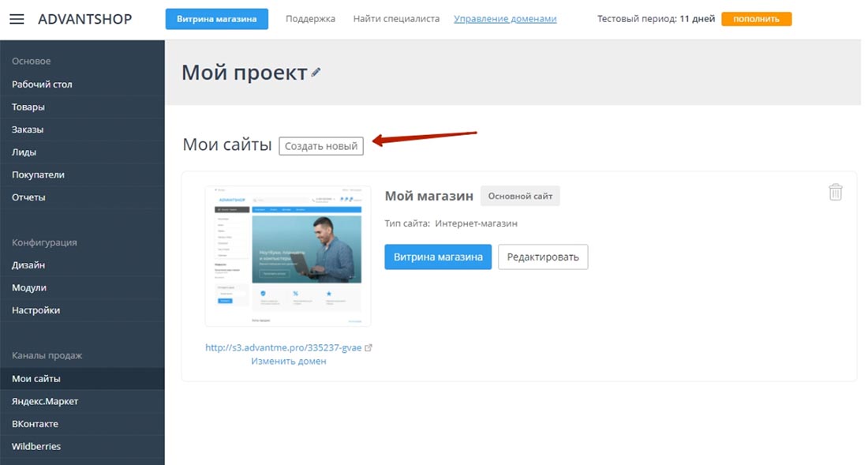The height and width of the screenshot is (465, 868).
Task: Click Основное sidebar section label
Action: pyautogui.click(x=31, y=61)
